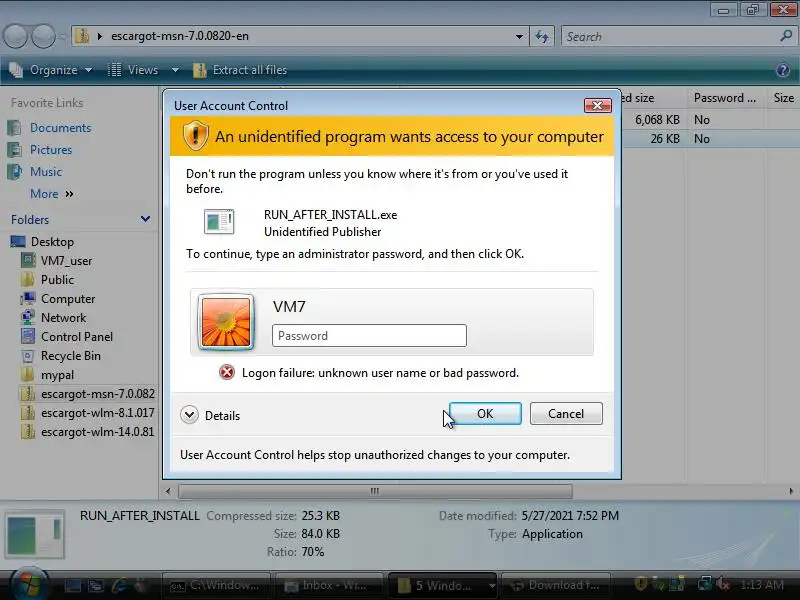
Task: Select Desktop in folder tree
Action: pos(52,241)
